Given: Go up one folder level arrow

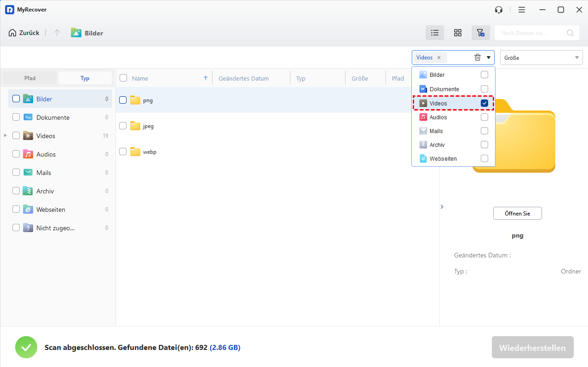Looking at the screenshot, I should [57, 33].
